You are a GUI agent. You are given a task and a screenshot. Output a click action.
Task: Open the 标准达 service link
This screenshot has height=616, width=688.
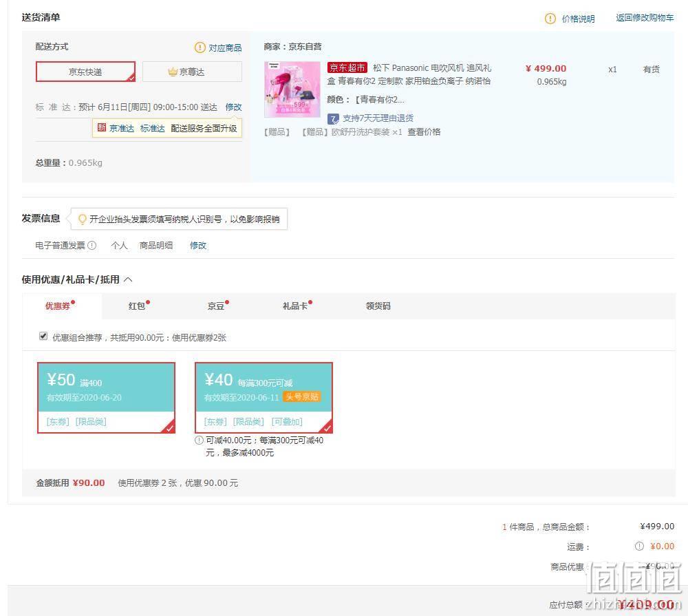tap(152, 128)
